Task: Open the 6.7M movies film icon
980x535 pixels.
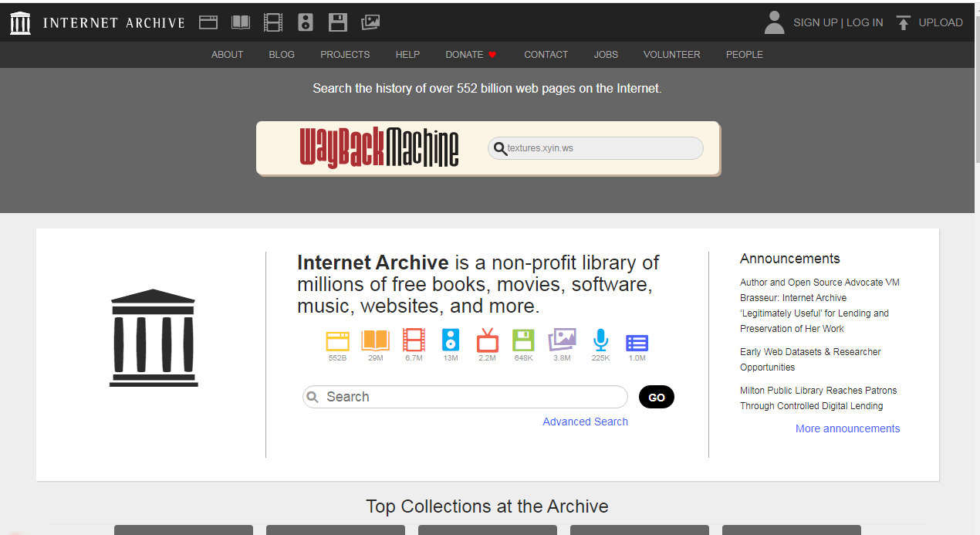Action: [x=414, y=340]
